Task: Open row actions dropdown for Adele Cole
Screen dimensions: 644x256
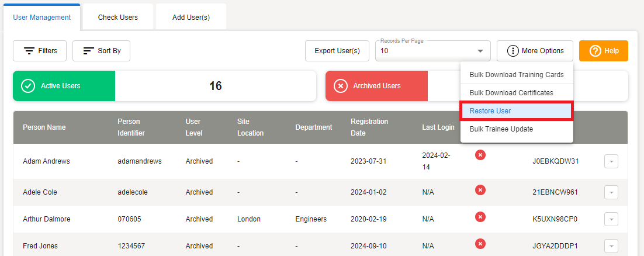Action: (x=611, y=192)
